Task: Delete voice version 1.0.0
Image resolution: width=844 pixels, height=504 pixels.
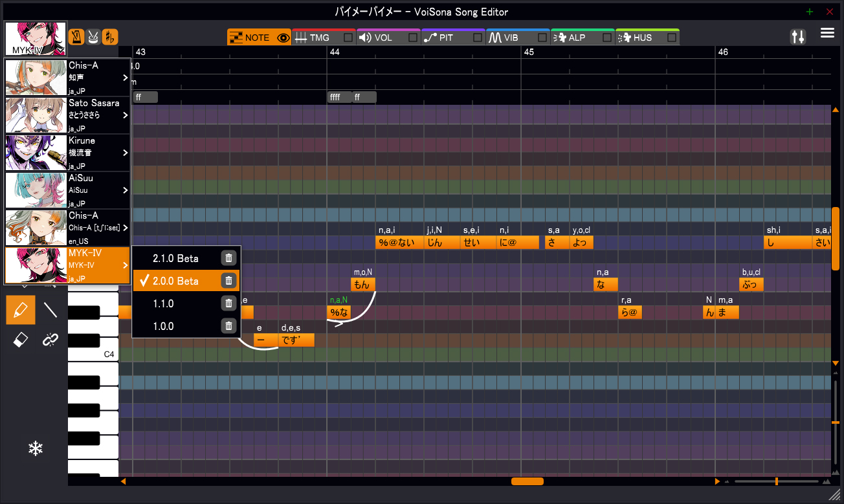Action: pos(228,326)
